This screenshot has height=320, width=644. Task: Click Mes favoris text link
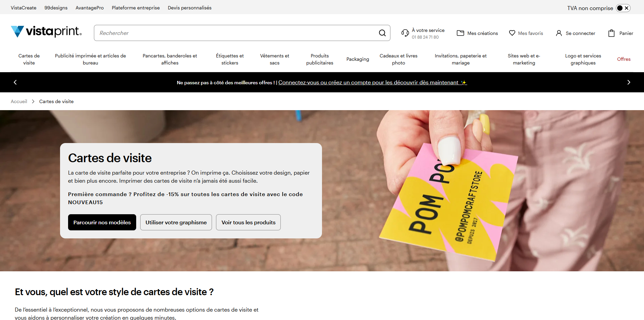click(x=530, y=33)
